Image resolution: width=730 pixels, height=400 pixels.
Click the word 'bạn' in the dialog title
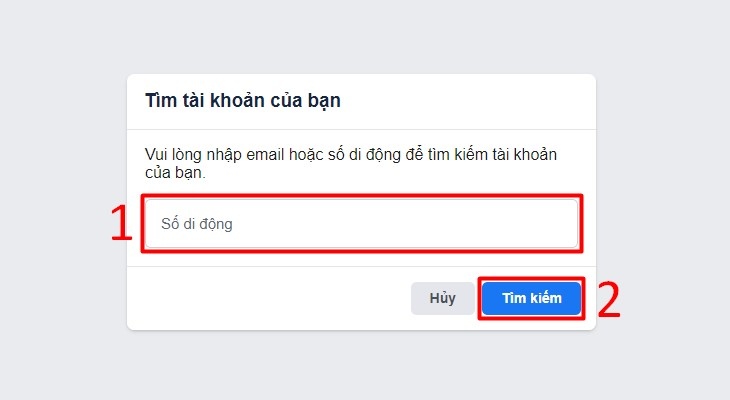pyautogui.click(x=324, y=101)
